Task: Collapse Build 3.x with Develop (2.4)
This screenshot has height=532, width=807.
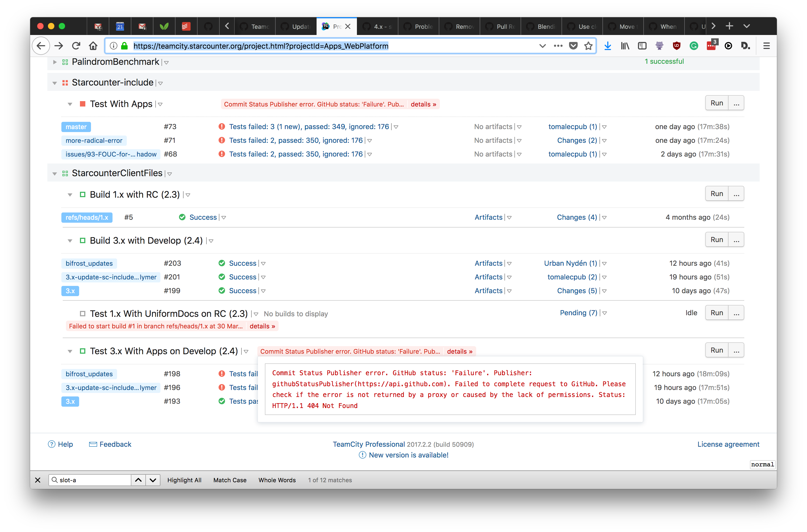Action: (70, 241)
